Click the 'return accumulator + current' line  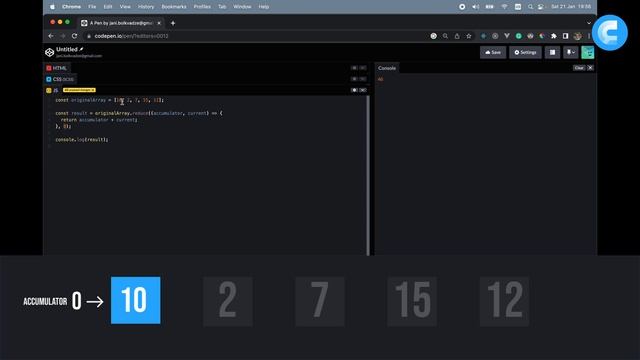coord(99,120)
